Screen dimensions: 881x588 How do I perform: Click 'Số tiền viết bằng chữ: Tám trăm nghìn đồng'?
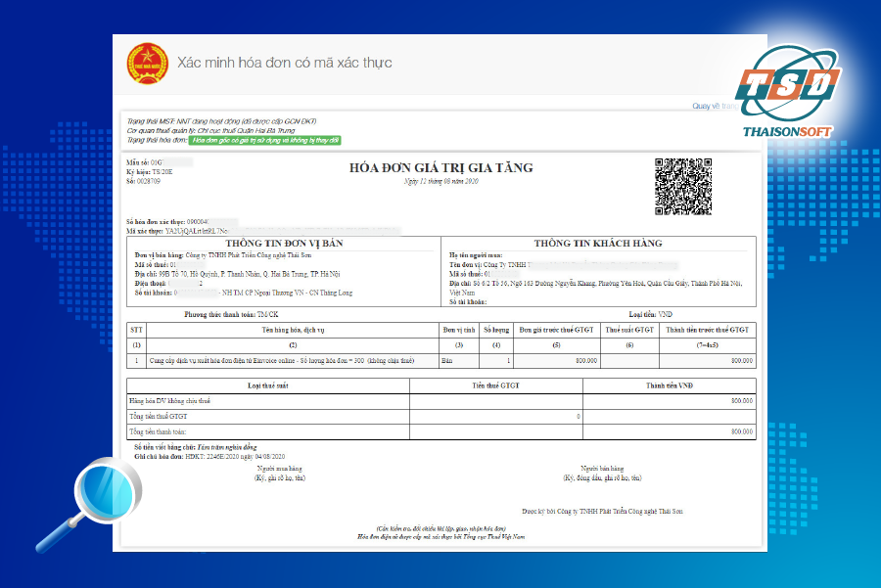point(196,447)
